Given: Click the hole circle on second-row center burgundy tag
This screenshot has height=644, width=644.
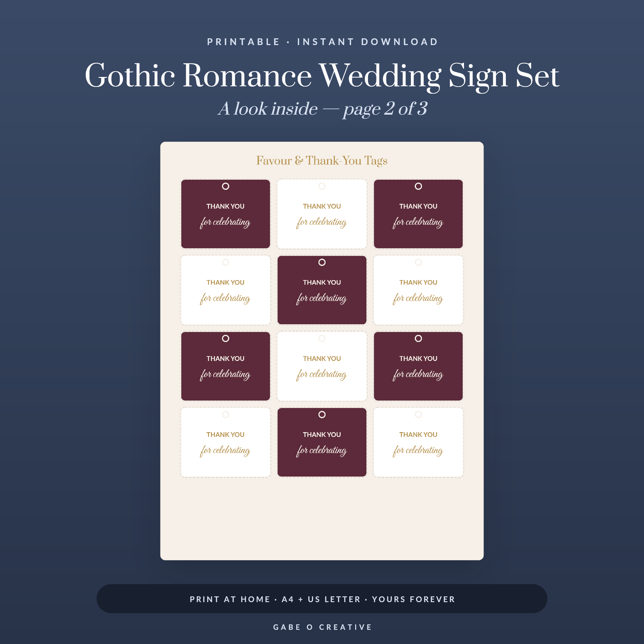Looking at the screenshot, I should coord(322,262).
